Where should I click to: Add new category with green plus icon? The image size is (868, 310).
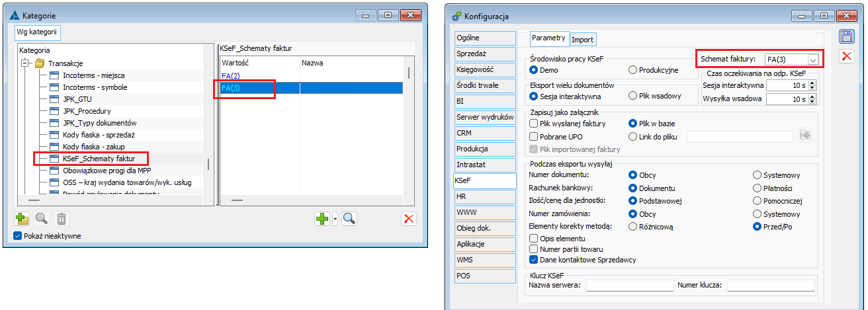(x=22, y=218)
